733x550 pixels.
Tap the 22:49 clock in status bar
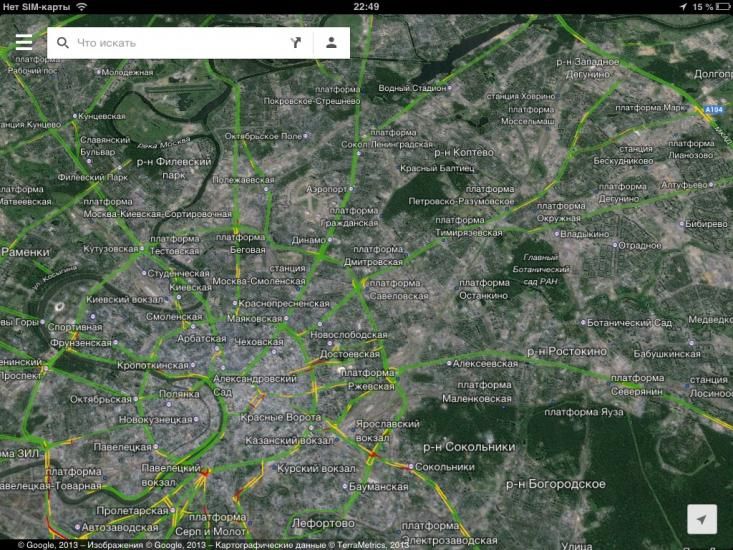366,7
